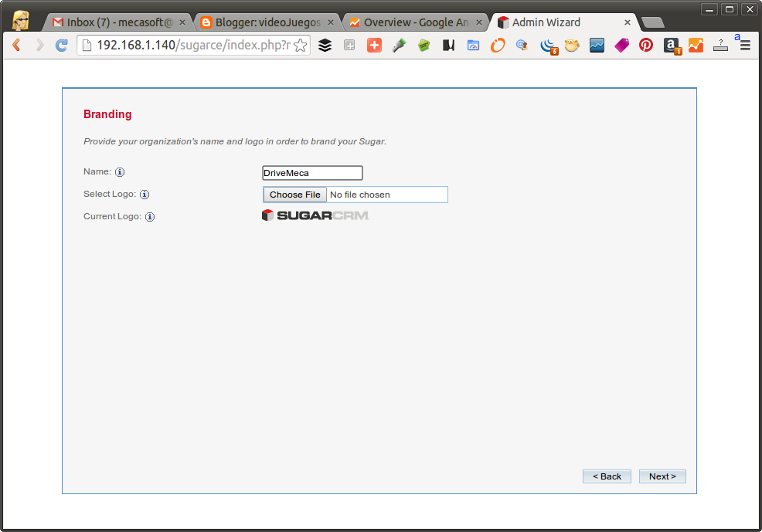This screenshot has width=762, height=532.
Task: Click the pink price-tag extension icon
Action: click(x=621, y=45)
